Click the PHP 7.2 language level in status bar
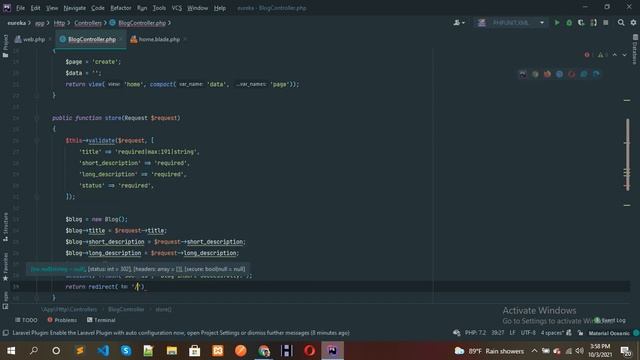640x360 pixels. click(476, 333)
